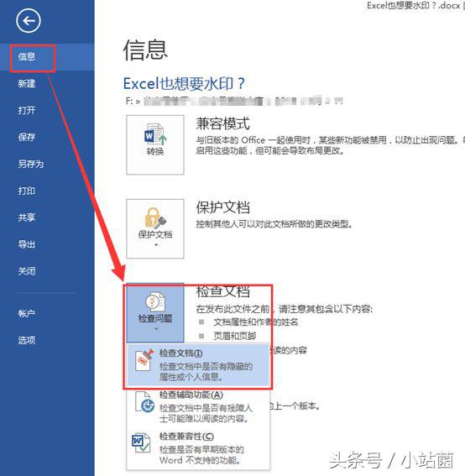The height and width of the screenshot is (476, 465).
Task: Click the Word compatibility checkmark icon
Action: click(142, 443)
